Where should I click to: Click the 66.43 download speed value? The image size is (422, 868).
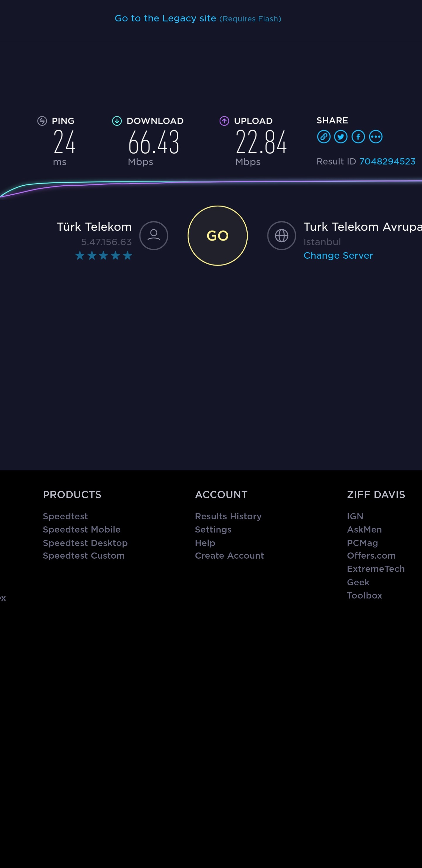[x=154, y=142]
